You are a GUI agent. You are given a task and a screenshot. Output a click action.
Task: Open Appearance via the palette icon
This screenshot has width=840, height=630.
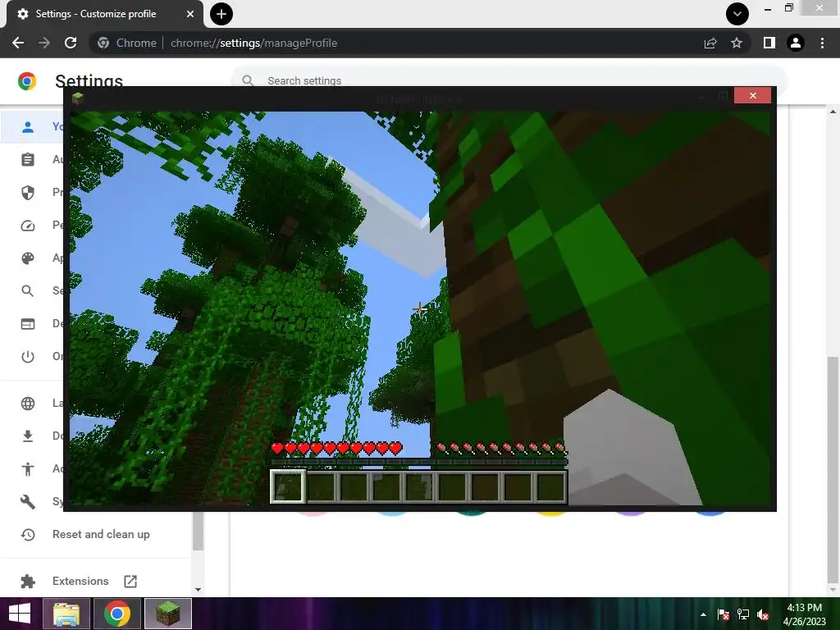(x=28, y=258)
